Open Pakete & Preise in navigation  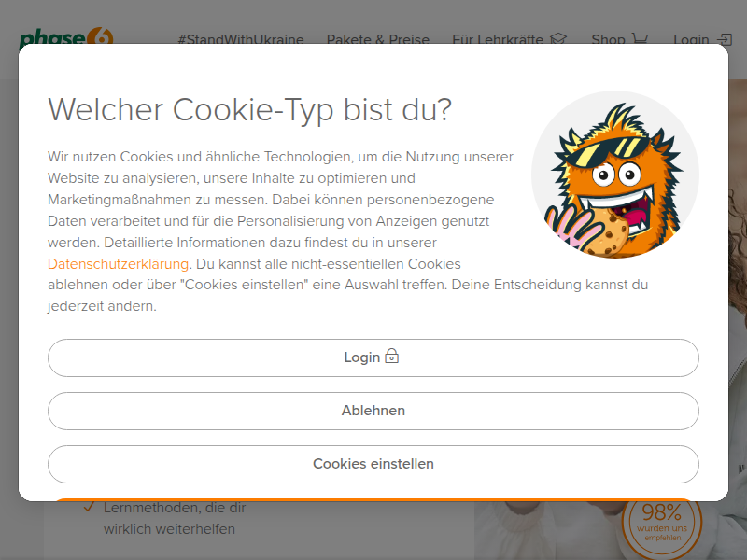378,39
